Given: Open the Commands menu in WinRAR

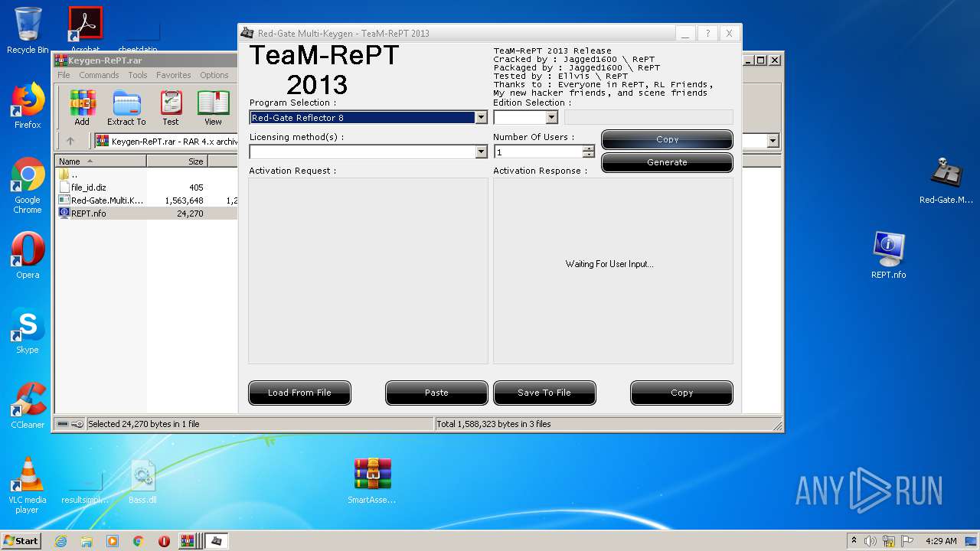Looking at the screenshot, I should 99,75.
